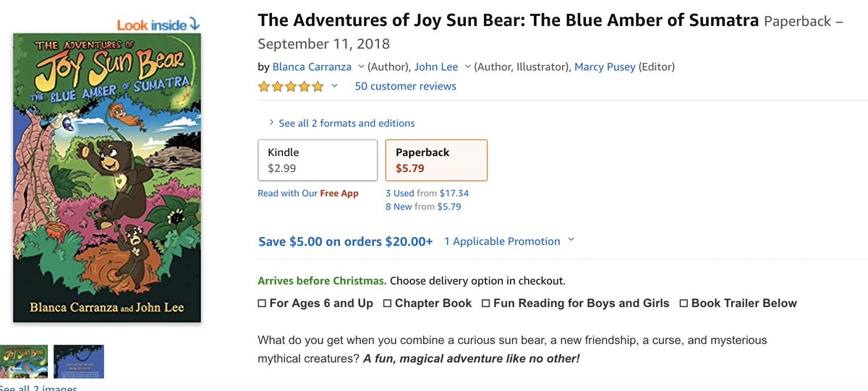Select the Paperback format option
The width and height of the screenshot is (868, 391).
(436, 160)
